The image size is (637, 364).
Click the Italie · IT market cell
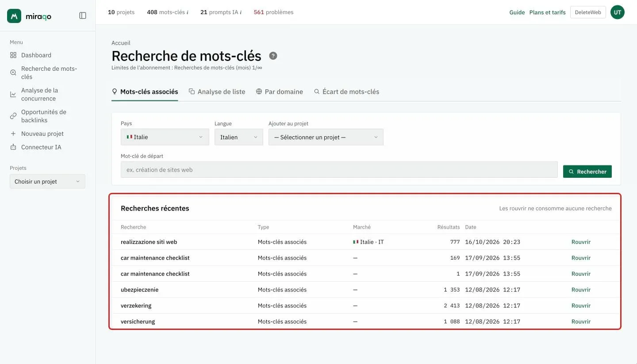pos(368,242)
